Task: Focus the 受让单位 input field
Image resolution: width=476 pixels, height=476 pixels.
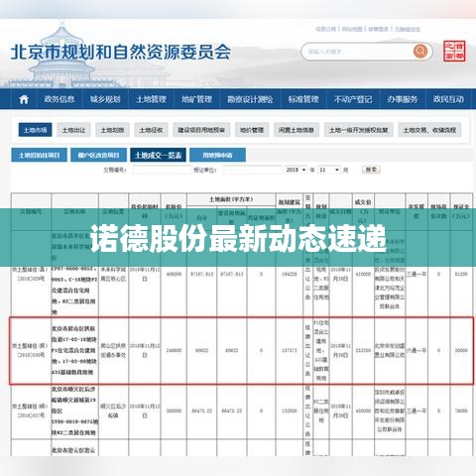Action: (252, 170)
